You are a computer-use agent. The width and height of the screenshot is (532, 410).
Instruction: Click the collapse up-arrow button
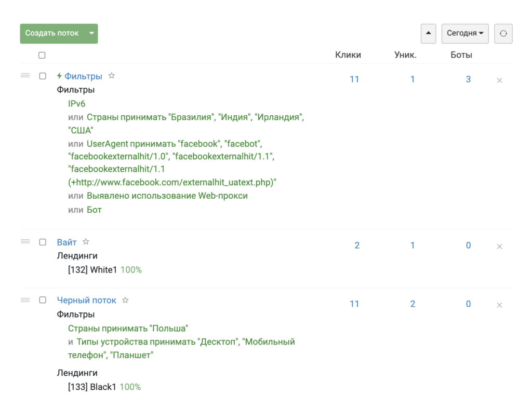click(428, 33)
